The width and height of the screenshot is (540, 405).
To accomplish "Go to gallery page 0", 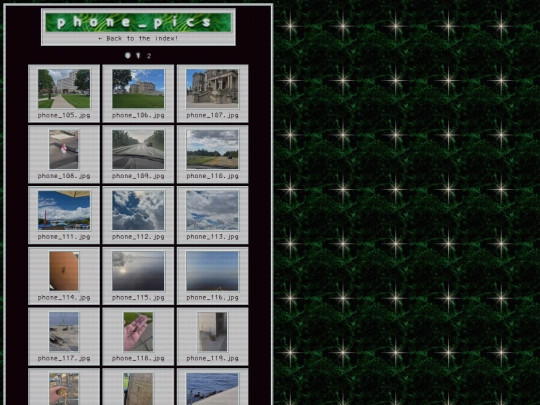I will pos(128,55).
